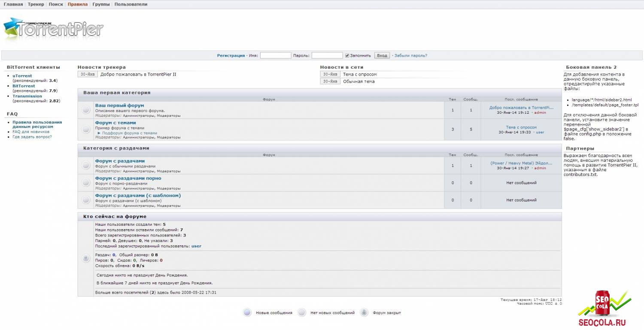
Task: Open Пользователи menu item
Action: coord(131,4)
